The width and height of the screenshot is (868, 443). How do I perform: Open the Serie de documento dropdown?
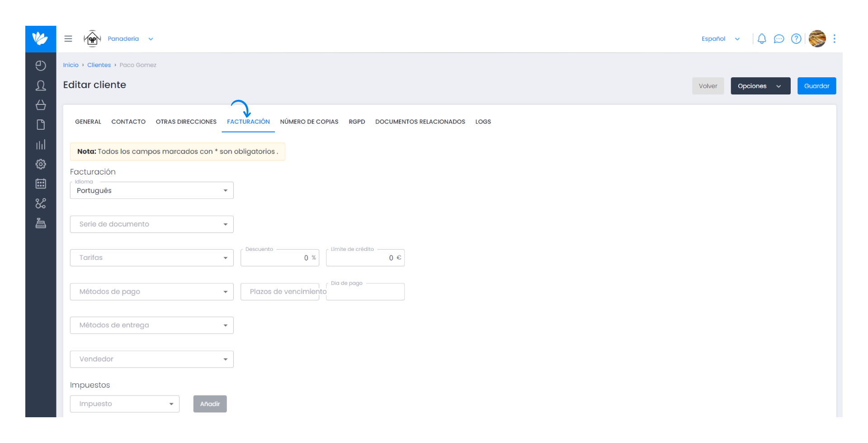[152, 224]
